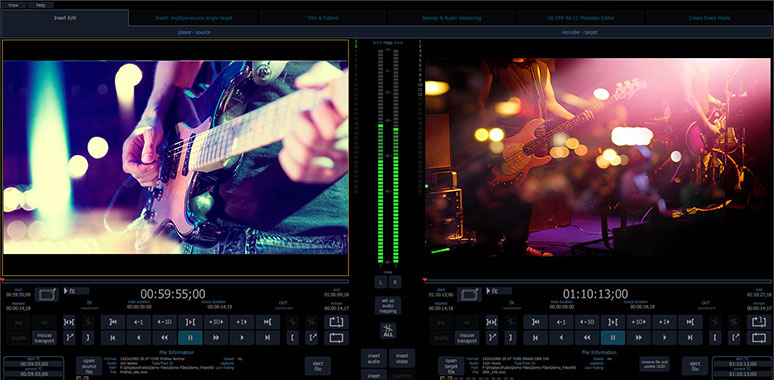Toggle mouse transport on target recorder
Image resolution: width=774 pixels, height=380 pixels.
click(467, 338)
